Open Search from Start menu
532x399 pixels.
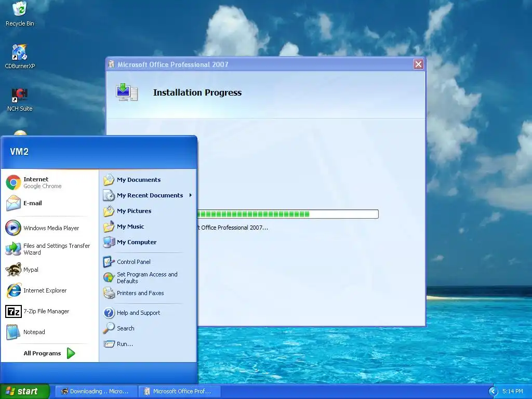click(119, 328)
